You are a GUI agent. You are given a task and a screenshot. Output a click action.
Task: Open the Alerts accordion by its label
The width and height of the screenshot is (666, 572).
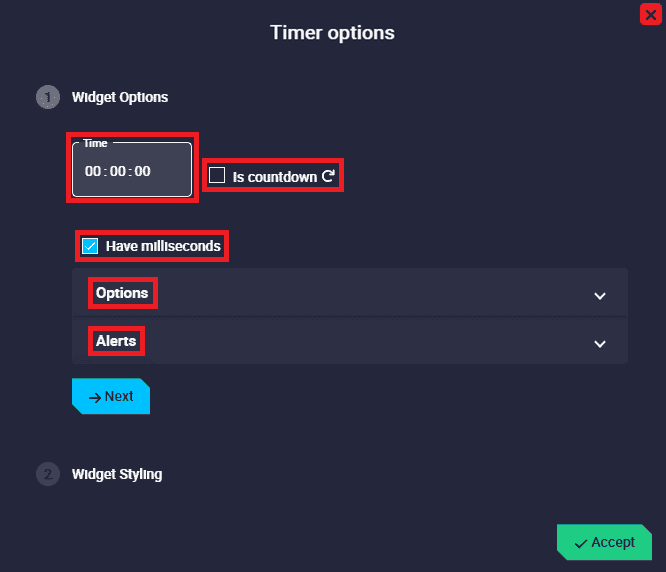116,341
